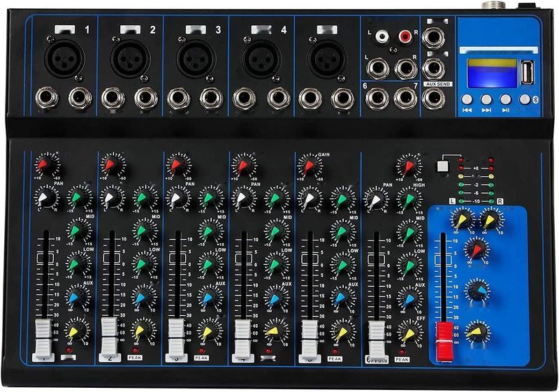Viewport: 559px width, 392px height.
Task: Click channel 6/7 green HIGH EQ knob
Action: pyautogui.click(x=409, y=199)
